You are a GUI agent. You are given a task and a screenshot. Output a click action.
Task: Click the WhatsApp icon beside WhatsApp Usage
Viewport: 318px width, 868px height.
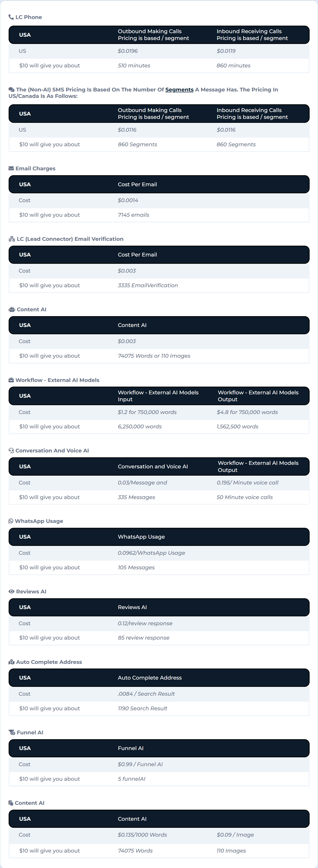point(11,521)
